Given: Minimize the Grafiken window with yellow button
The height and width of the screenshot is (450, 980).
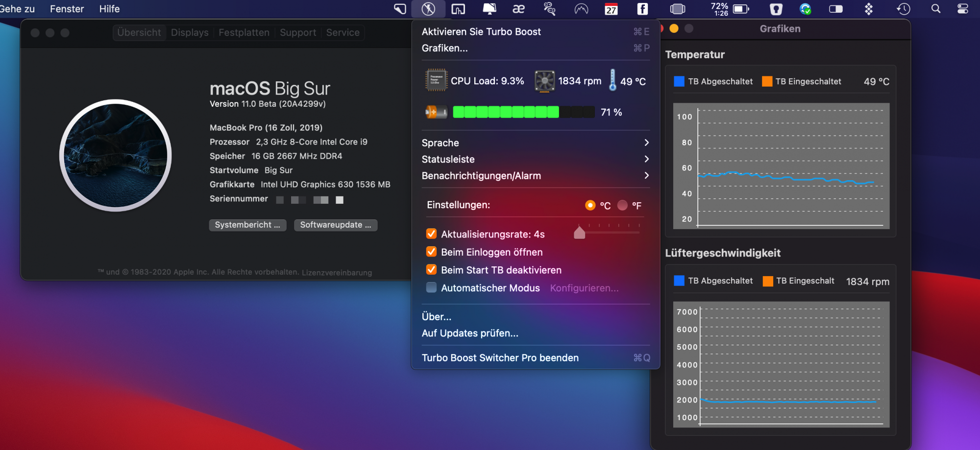Looking at the screenshot, I should pos(674,28).
